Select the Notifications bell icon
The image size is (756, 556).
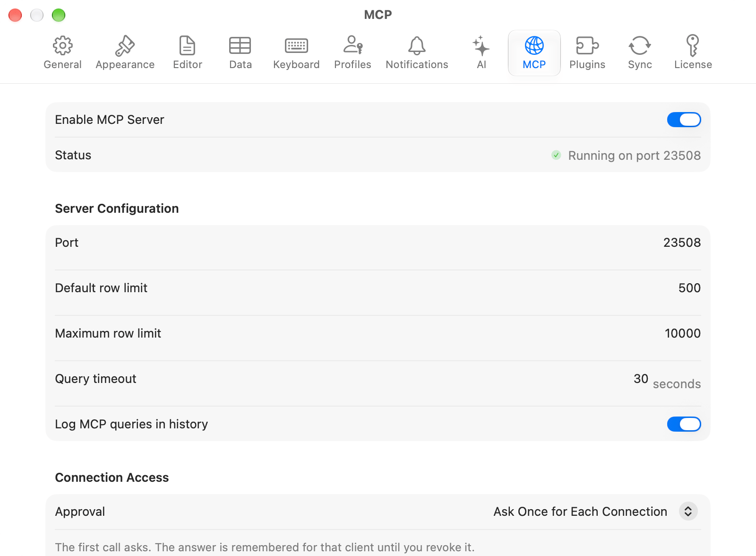[417, 46]
